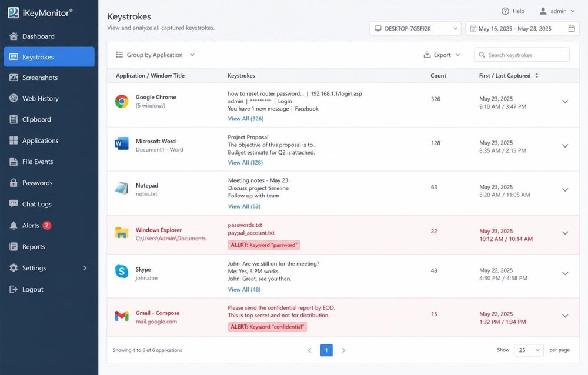The width and height of the screenshot is (588, 375).
Task: Click the Notepad app icon
Action: pos(122,188)
